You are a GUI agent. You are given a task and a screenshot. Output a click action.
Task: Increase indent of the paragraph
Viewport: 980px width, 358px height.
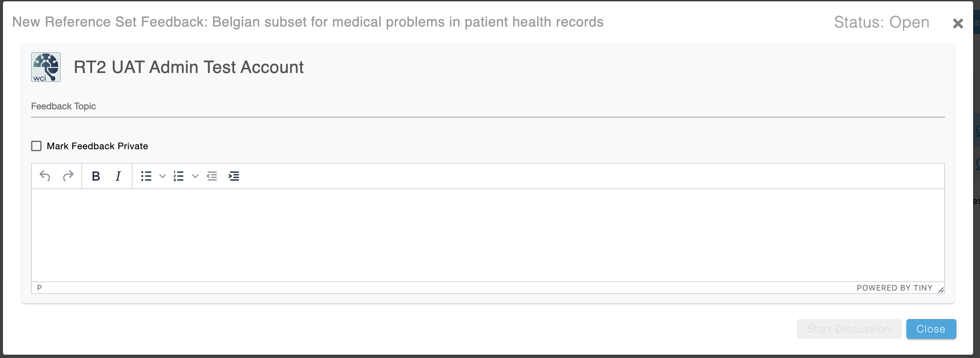coord(234,176)
